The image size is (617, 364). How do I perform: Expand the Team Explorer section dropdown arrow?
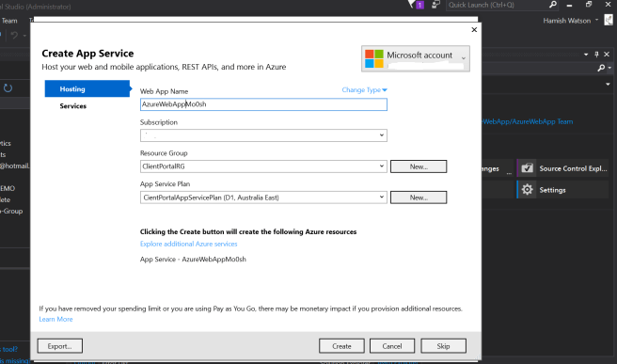608,85
